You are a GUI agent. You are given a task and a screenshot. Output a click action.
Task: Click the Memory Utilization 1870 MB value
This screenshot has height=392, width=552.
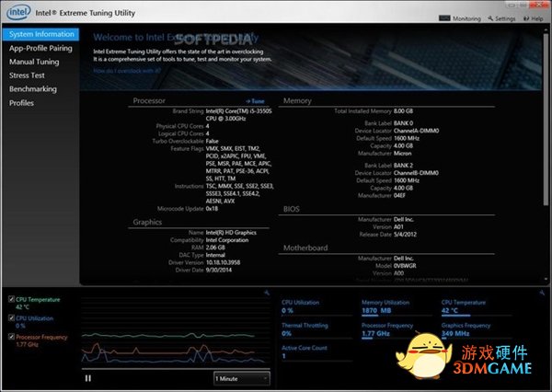coord(376,311)
